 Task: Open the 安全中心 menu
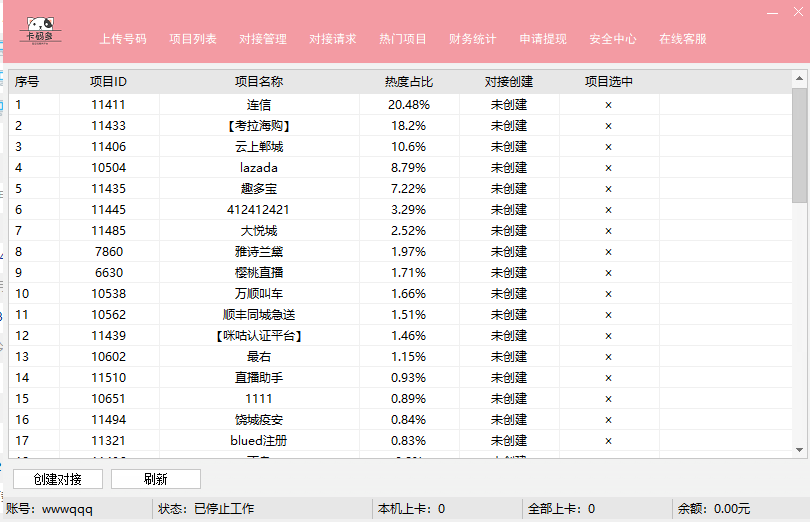(x=613, y=39)
